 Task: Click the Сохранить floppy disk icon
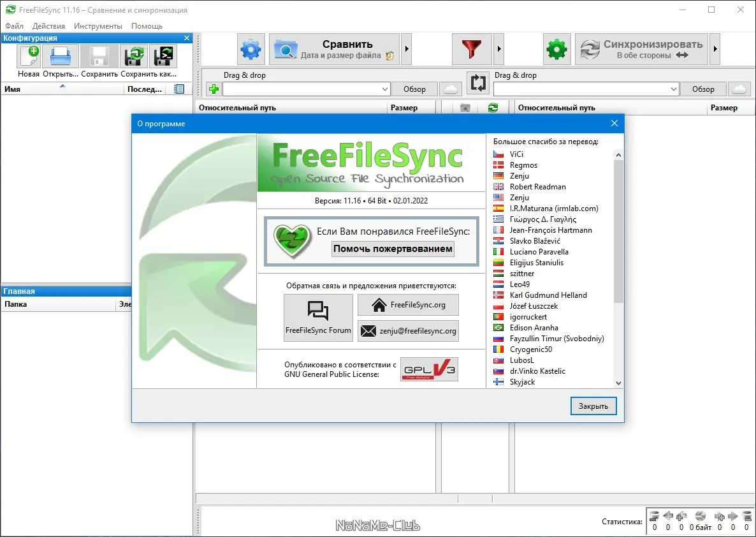(x=99, y=56)
